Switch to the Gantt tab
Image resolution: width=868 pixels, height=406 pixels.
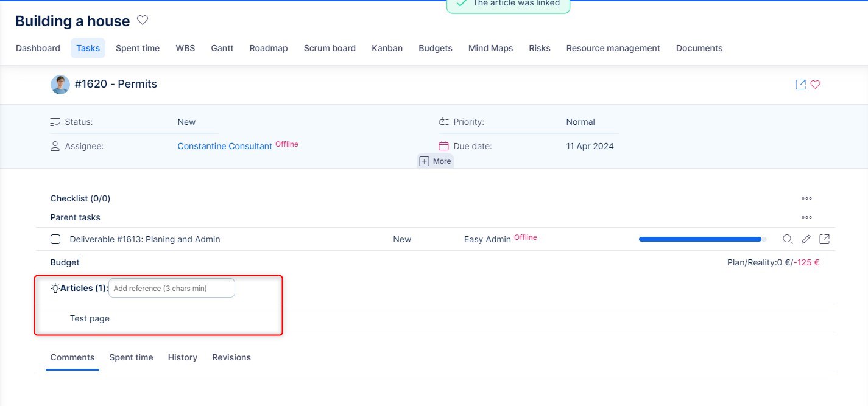pos(222,48)
